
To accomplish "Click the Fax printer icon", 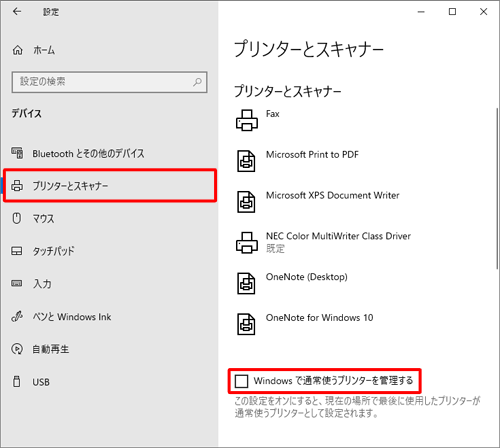I will point(247,120).
